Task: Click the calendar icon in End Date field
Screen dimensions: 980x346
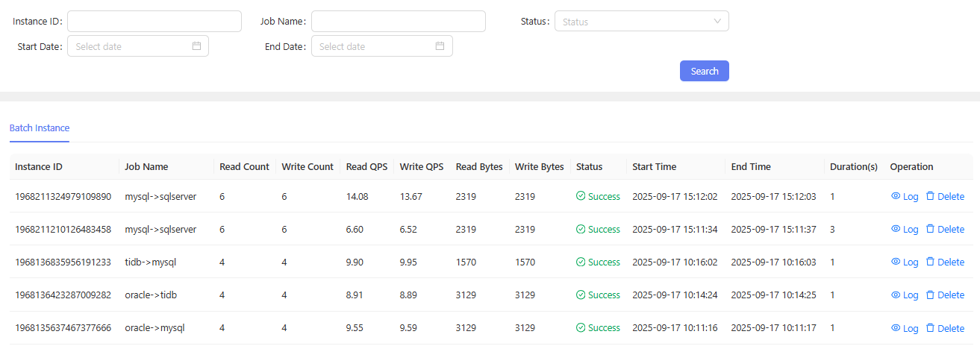Action: 440,46
